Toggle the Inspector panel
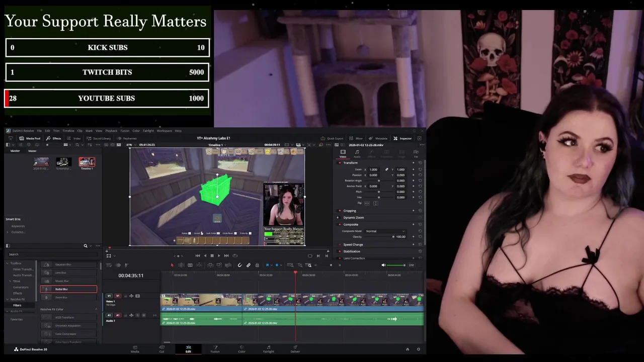644x362 pixels. click(403, 138)
